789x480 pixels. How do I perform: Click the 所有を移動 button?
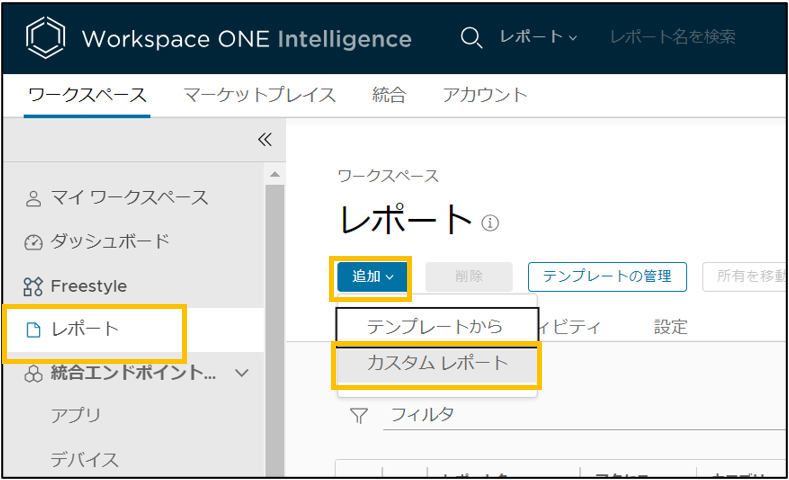[745, 276]
